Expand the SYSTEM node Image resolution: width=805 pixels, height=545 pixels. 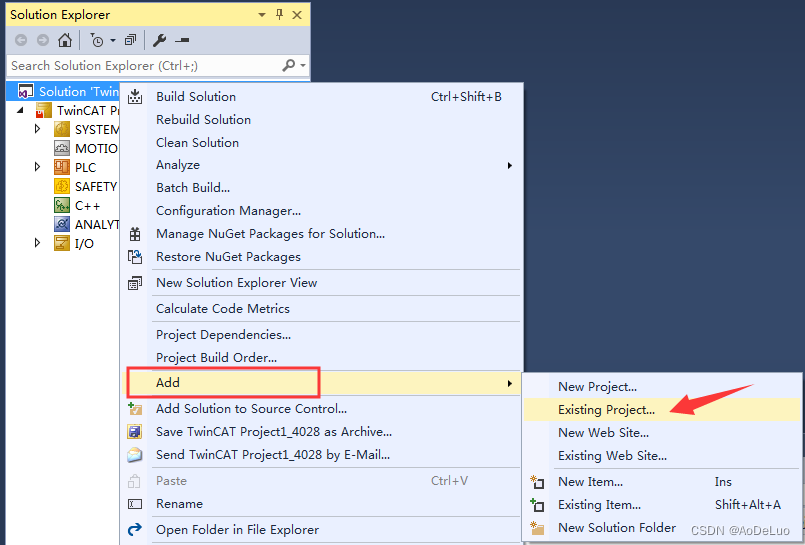[x=37, y=128]
